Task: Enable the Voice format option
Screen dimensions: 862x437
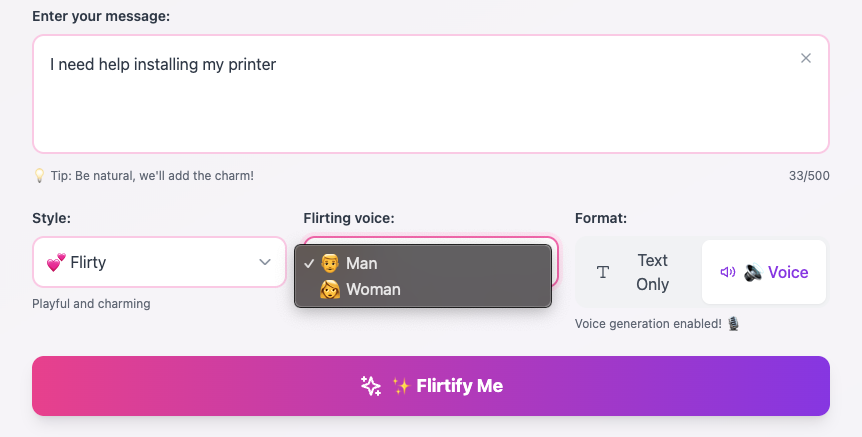Action: (765, 272)
